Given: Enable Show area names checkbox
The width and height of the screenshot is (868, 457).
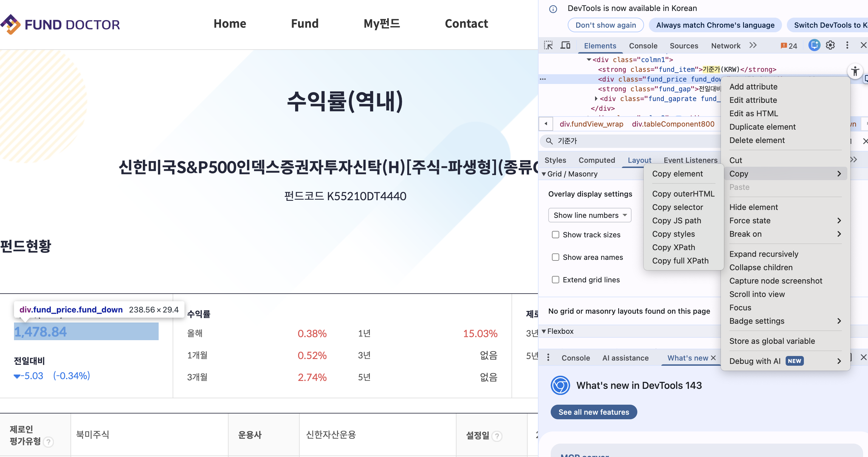Looking at the screenshot, I should [555, 257].
